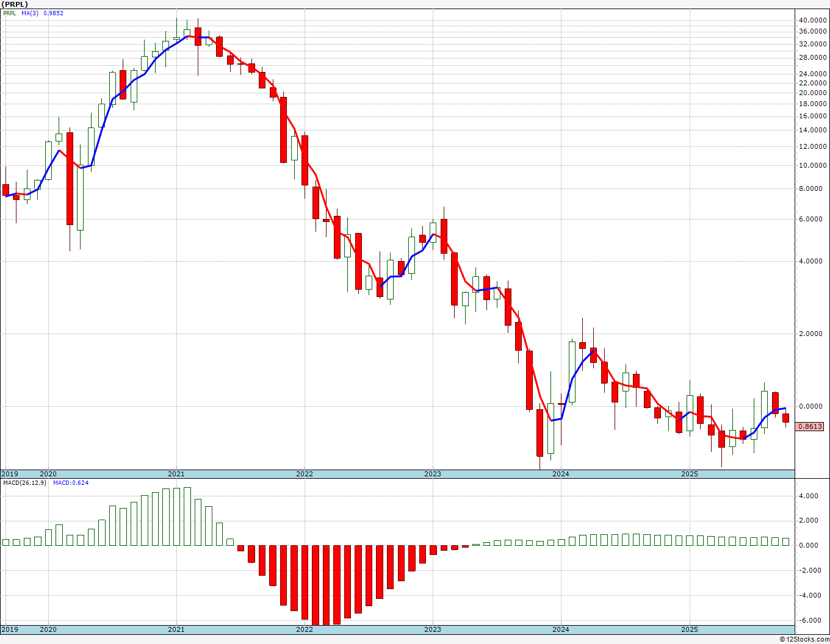This screenshot has width=830, height=644.
Task: Click the MA(3) moving average legend
Action: click(x=31, y=13)
